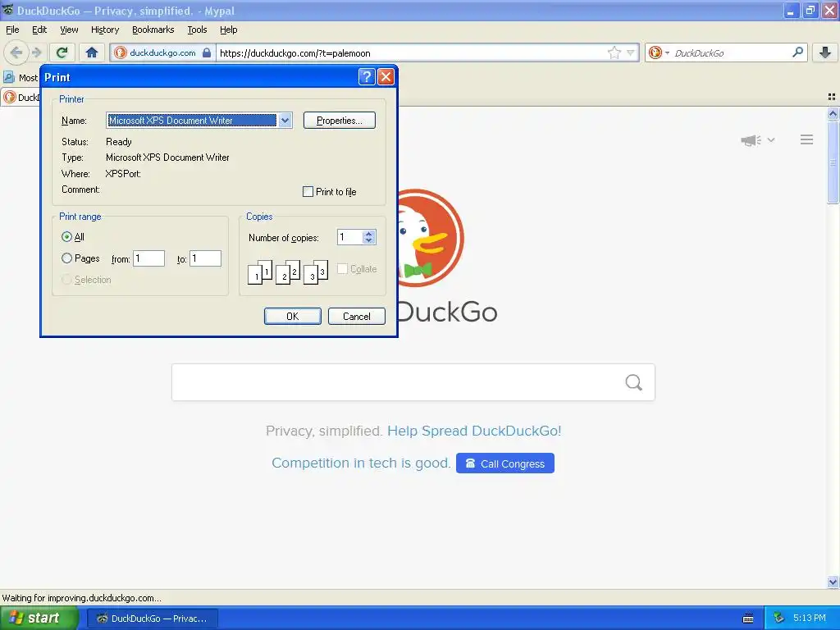Expand the printer Name dropdown
Viewport: 840px width, 630px height.
(x=285, y=121)
